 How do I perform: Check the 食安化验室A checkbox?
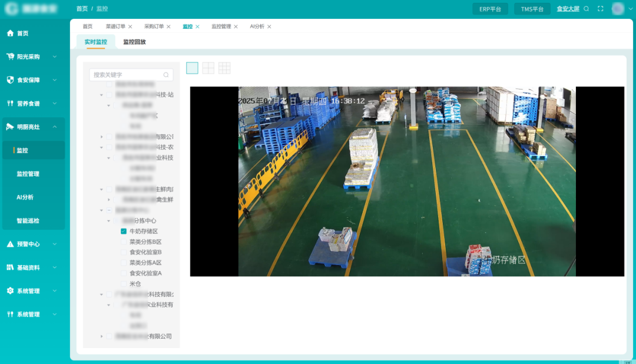click(124, 273)
